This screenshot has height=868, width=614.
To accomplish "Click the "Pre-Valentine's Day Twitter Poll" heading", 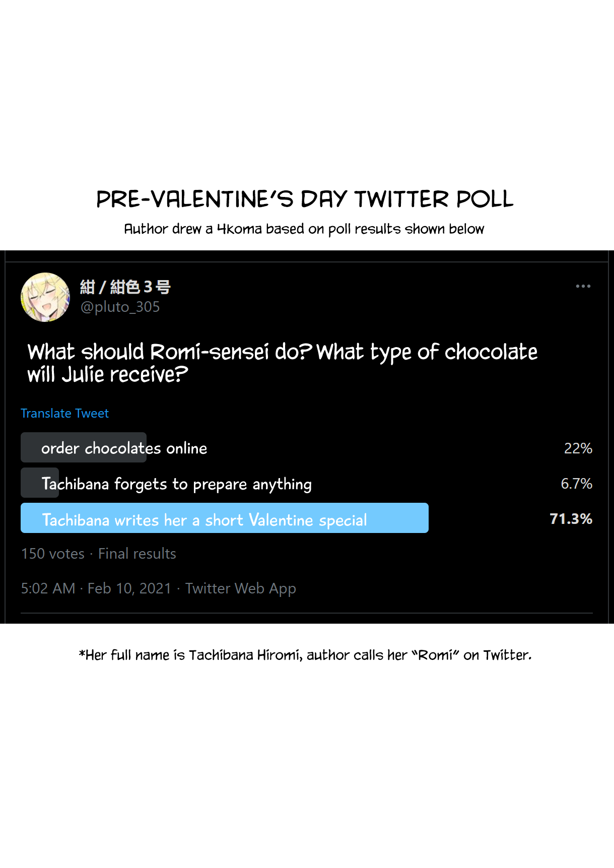I will [305, 199].
